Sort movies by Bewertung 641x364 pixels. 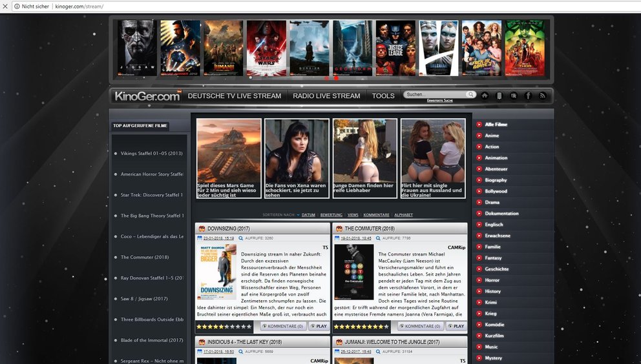(331, 215)
